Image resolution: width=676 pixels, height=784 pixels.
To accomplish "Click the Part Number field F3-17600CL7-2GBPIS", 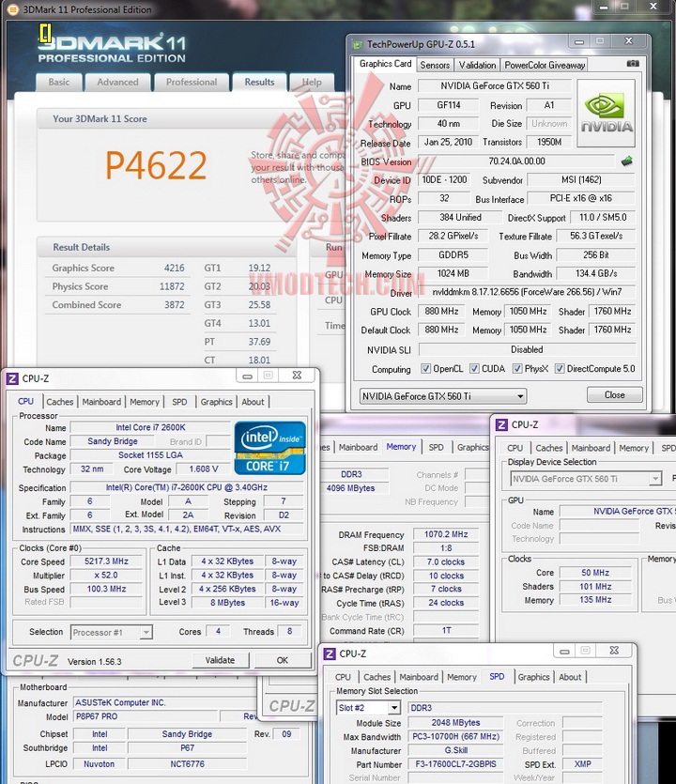I will tap(455, 764).
